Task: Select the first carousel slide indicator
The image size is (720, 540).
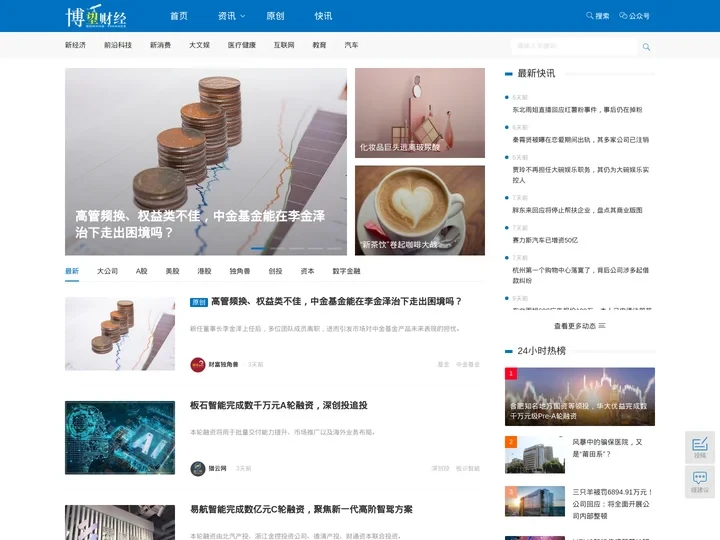Action: 258,248
